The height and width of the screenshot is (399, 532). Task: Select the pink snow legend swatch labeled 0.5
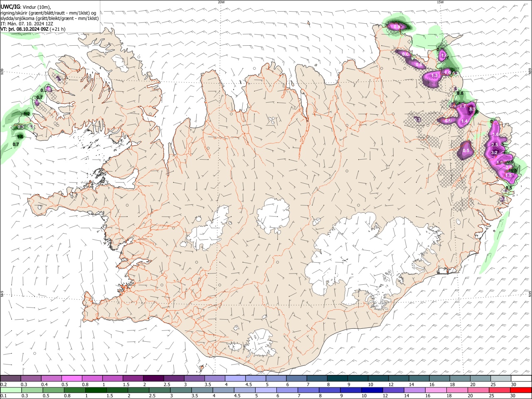(x=71, y=378)
